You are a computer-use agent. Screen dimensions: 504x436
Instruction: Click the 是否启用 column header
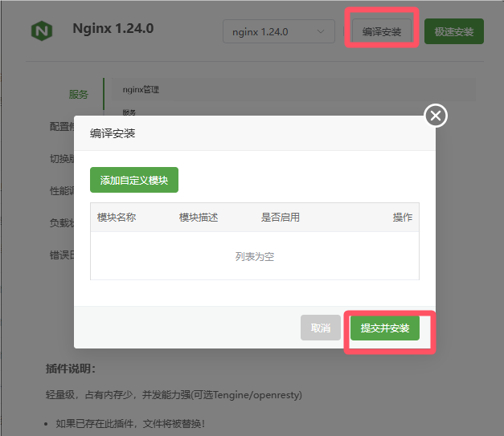tap(281, 218)
